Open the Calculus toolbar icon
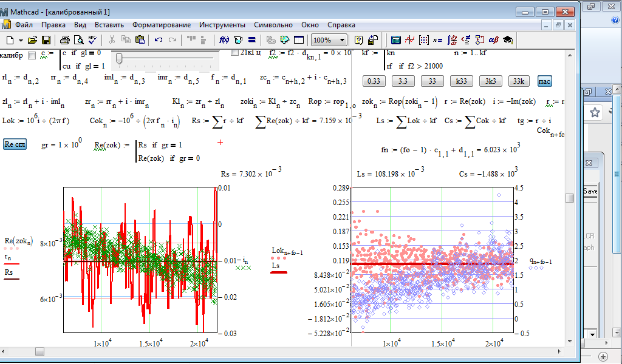 point(451,40)
